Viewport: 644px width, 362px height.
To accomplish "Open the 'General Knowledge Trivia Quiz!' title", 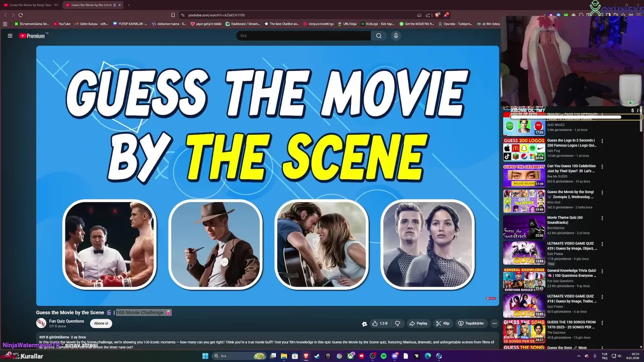I will (572, 273).
